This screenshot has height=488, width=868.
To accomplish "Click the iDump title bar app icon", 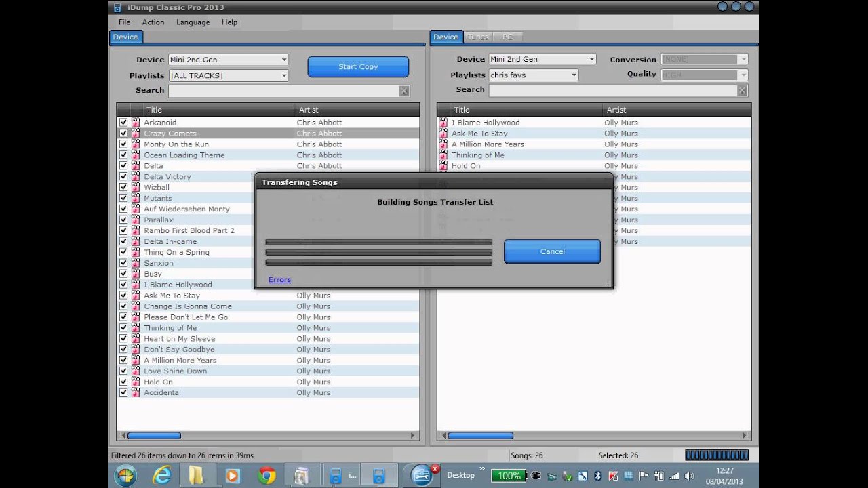I will (x=117, y=7).
